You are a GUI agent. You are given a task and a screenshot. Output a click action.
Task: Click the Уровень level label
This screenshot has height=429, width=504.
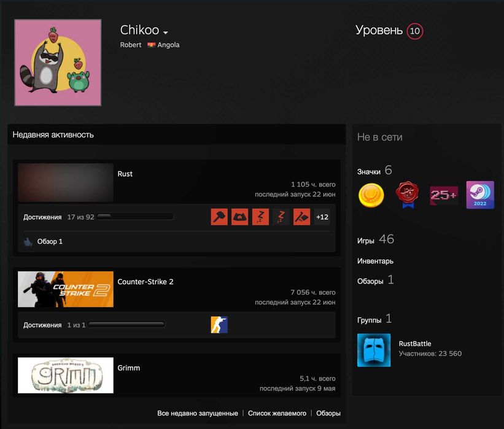[379, 30]
